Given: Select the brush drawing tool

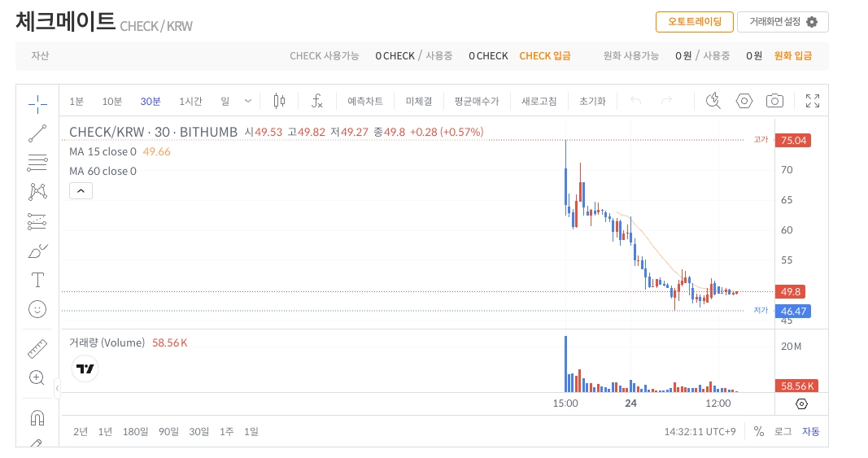Looking at the screenshot, I should tap(37, 251).
